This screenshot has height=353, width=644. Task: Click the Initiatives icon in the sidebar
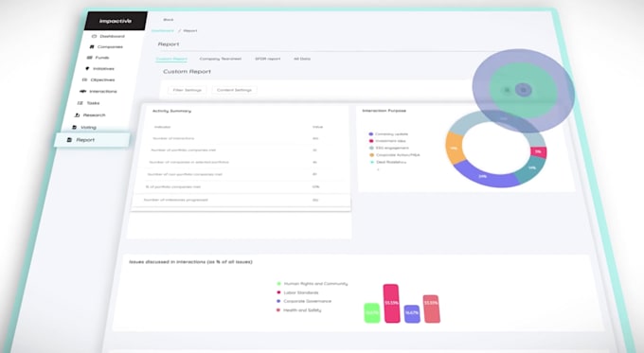(87, 68)
